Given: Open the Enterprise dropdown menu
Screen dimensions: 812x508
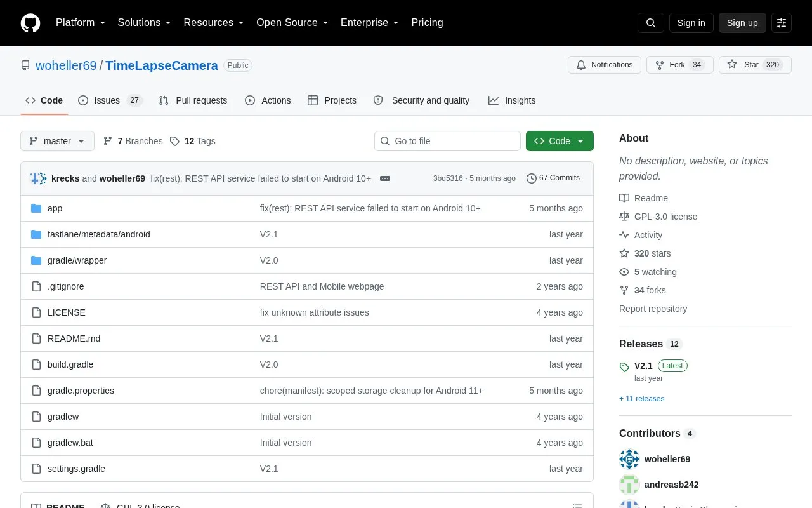Looking at the screenshot, I should click(370, 23).
